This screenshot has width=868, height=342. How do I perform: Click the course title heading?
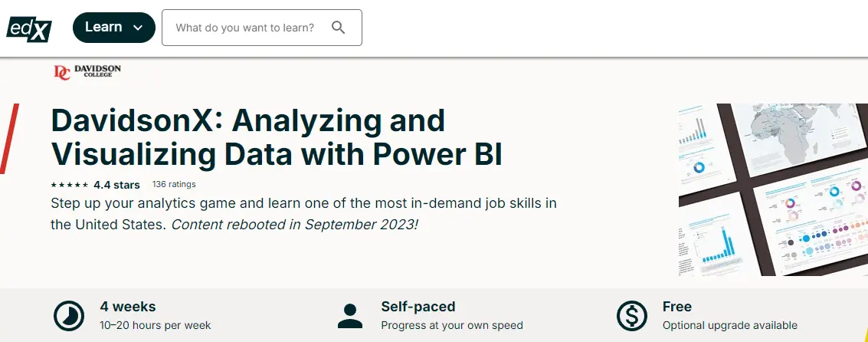click(277, 137)
